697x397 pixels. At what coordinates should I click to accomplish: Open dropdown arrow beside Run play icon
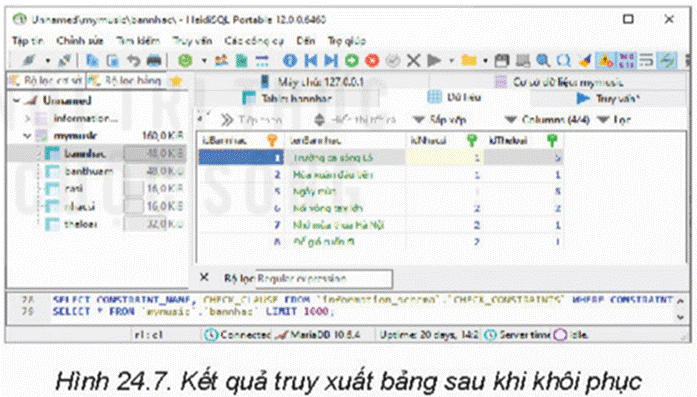click(x=451, y=60)
